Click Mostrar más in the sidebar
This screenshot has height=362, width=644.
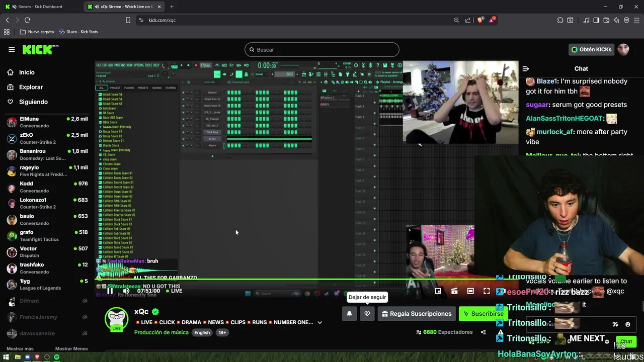pyautogui.click(x=20, y=348)
